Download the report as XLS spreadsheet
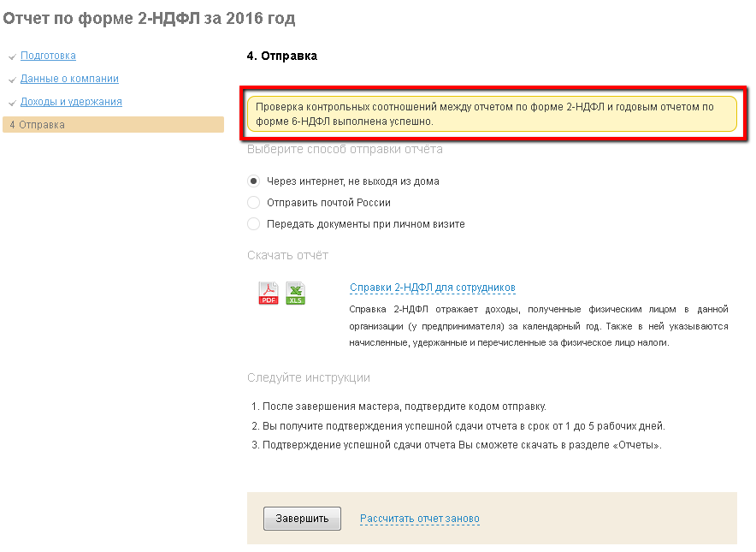Image resolution: width=756 pixels, height=552 pixels. (x=295, y=293)
